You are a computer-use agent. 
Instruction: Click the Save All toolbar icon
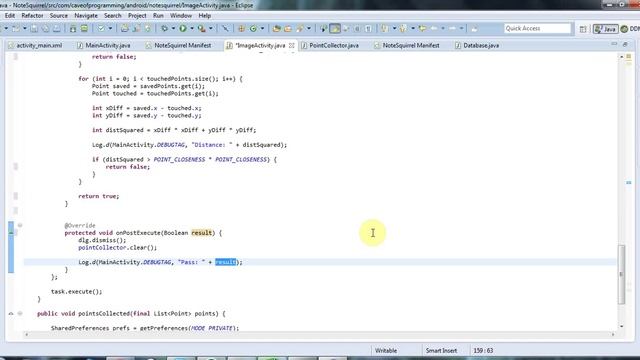tap(45, 29)
